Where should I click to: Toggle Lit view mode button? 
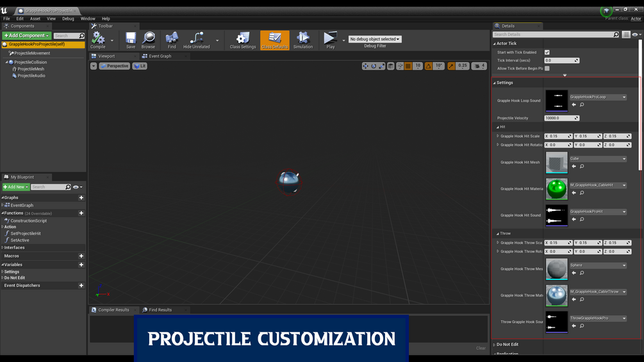pyautogui.click(x=140, y=66)
